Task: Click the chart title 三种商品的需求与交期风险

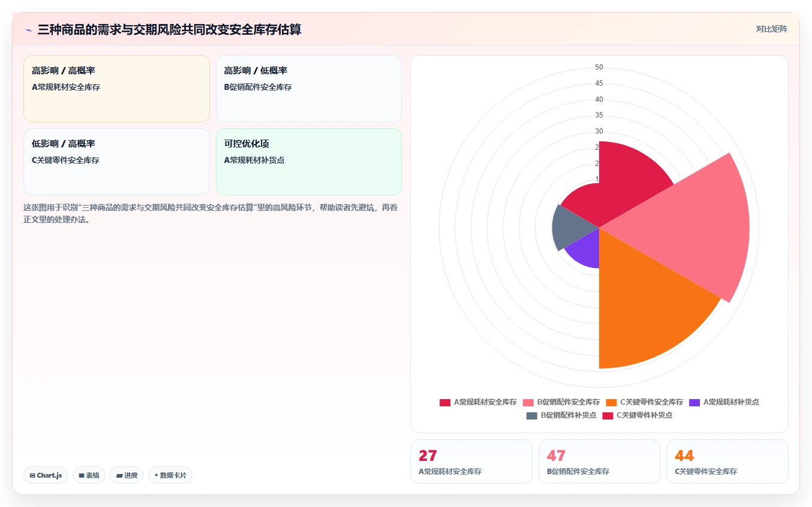Action: pos(169,29)
